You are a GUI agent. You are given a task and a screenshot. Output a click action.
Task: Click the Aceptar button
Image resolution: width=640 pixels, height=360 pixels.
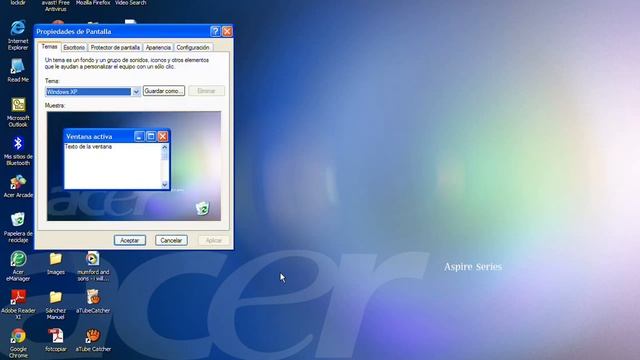tap(130, 240)
